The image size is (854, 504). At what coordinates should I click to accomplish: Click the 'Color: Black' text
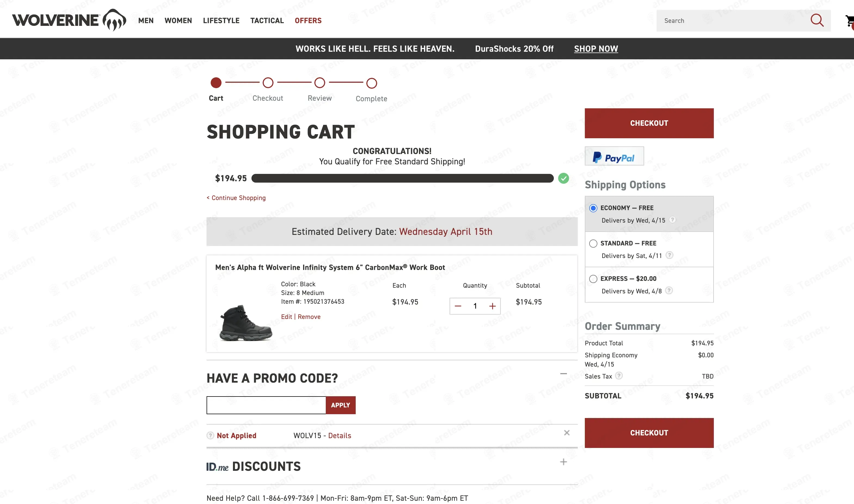click(x=298, y=284)
